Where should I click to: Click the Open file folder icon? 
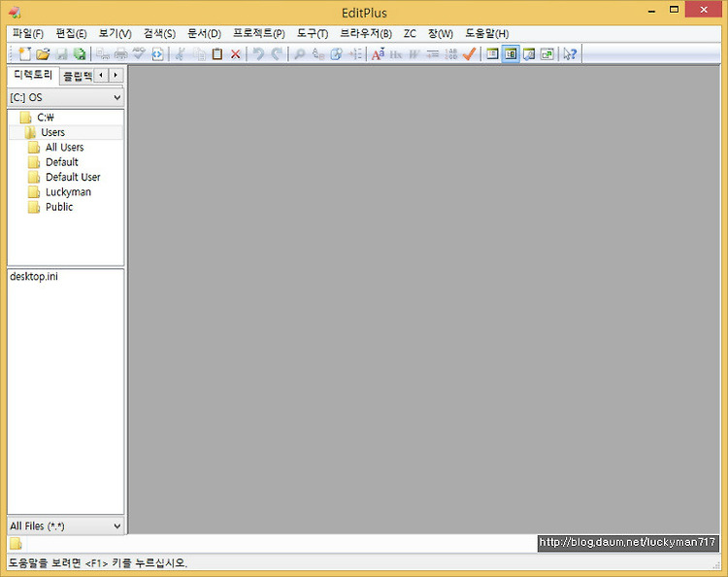[x=43, y=53]
